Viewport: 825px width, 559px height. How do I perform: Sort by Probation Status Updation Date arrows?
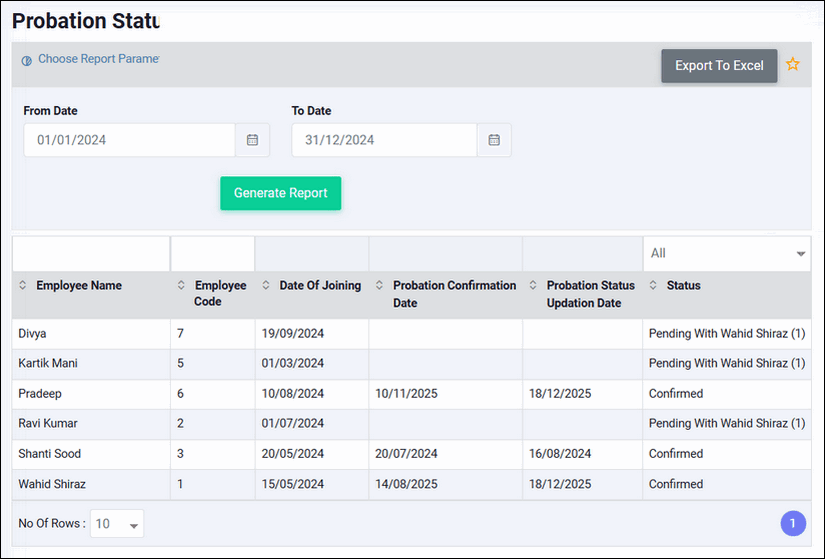point(533,286)
